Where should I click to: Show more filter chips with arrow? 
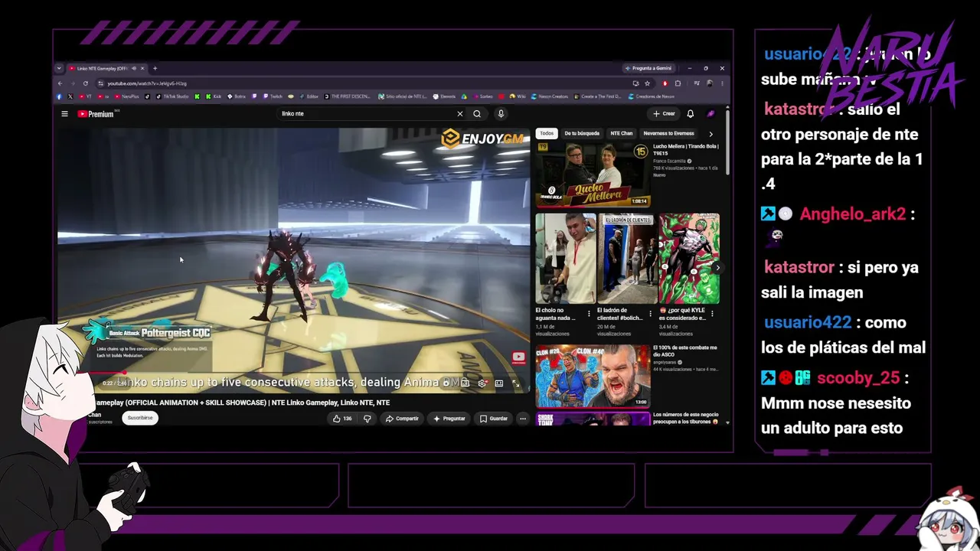(x=710, y=134)
